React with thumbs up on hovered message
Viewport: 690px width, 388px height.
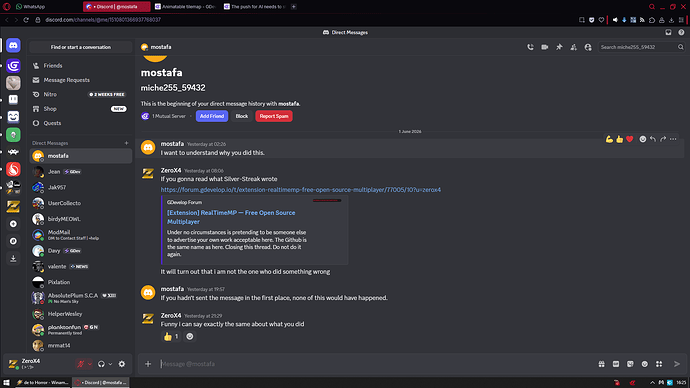click(x=620, y=139)
